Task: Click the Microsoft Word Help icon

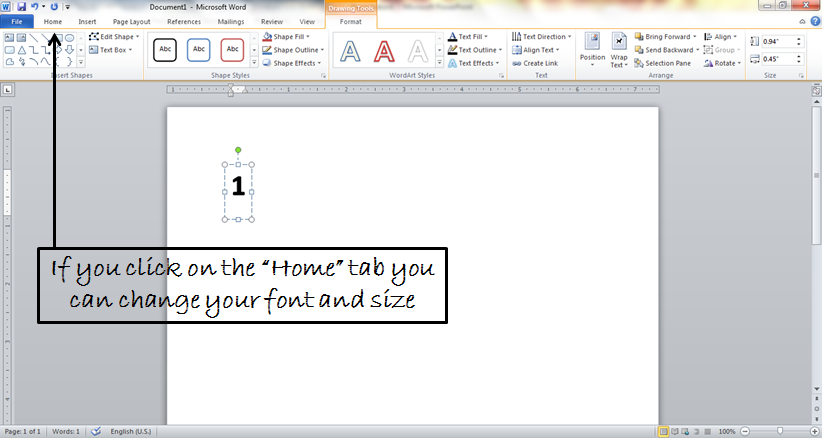Action: tap(815, 21)
